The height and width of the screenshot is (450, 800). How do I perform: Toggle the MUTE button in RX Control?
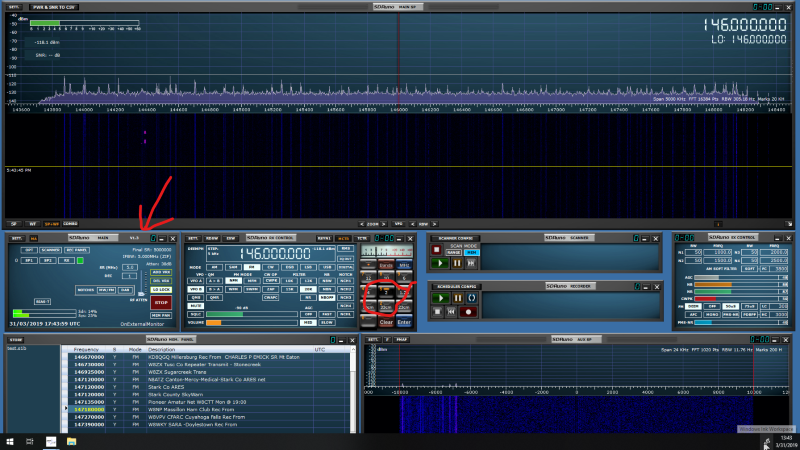coord(196,306)
